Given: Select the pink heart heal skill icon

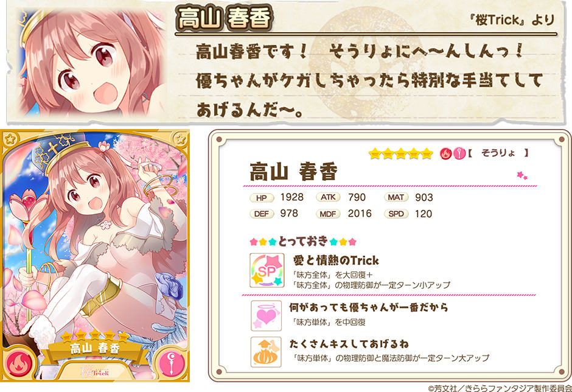Looking at the screenshot, I should pos(267,315).
